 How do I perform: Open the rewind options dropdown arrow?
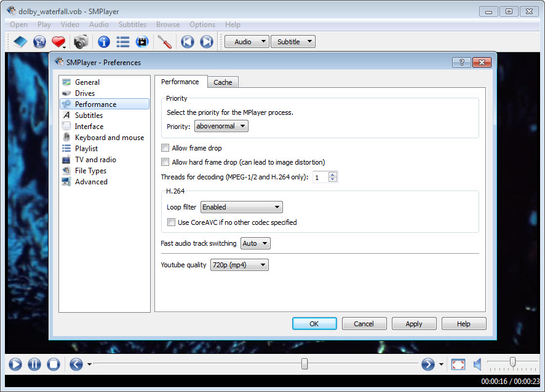[x=89, y=364]
